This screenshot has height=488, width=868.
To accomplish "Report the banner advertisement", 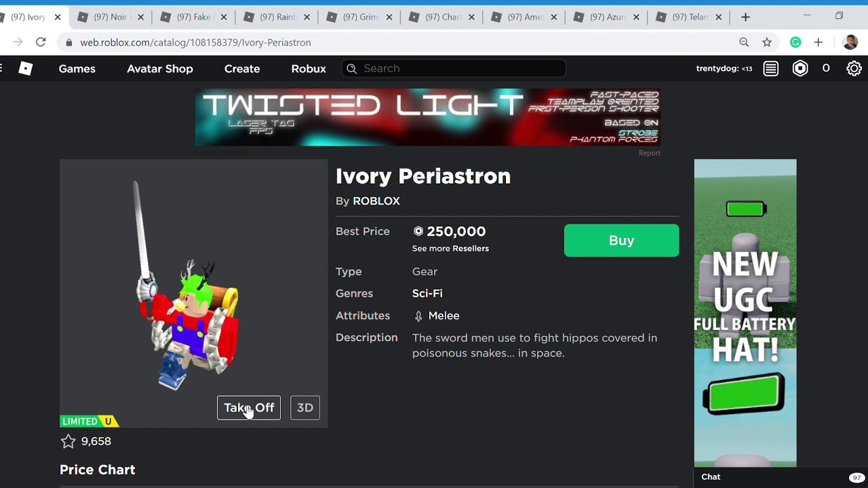I will pos(649,153).
